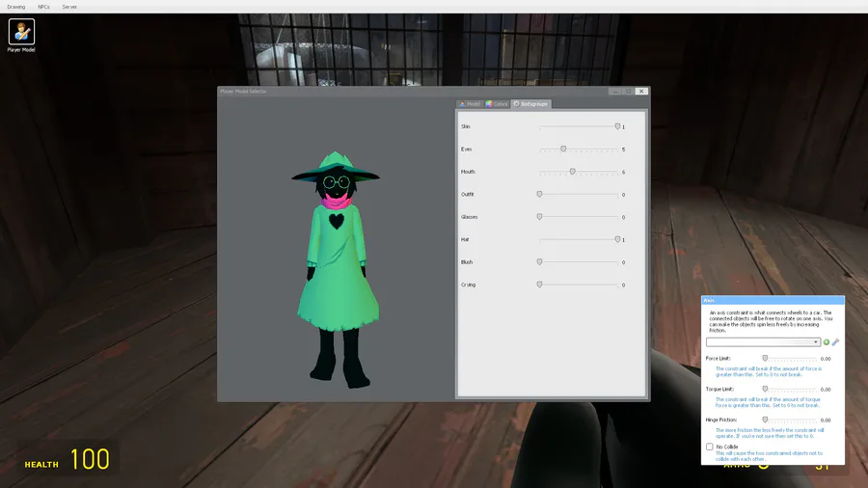Click the Model tab person icon
This screenshot has width=868, height=488.
(x=462, y=104)
